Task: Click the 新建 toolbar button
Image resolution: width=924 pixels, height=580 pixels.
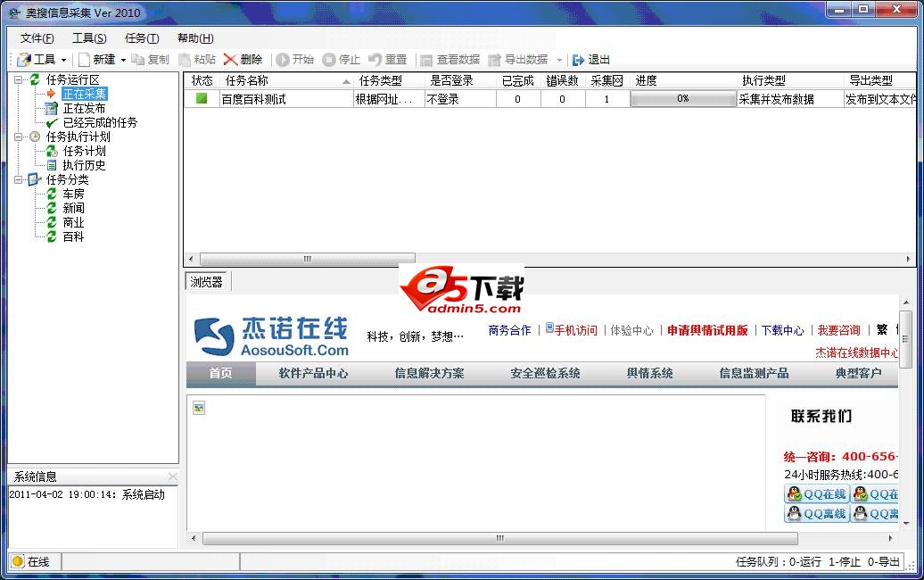Action: (97, 60)
